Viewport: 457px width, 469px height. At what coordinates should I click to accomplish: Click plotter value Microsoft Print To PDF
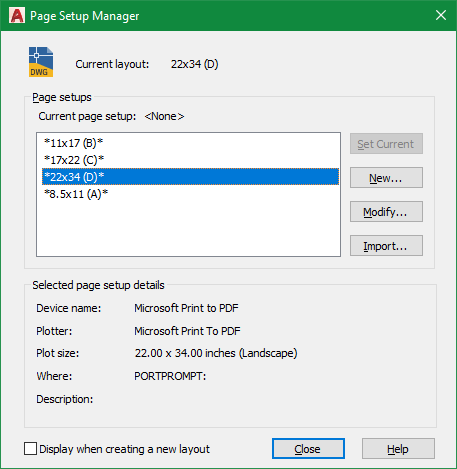[x=187, y=331]
